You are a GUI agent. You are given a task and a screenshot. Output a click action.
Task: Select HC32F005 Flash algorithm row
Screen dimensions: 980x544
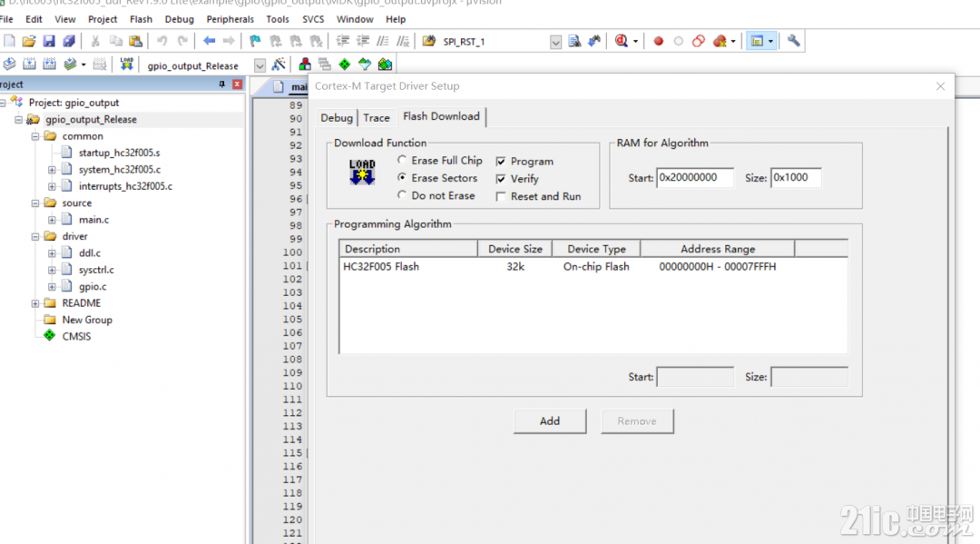coord(593,266)
